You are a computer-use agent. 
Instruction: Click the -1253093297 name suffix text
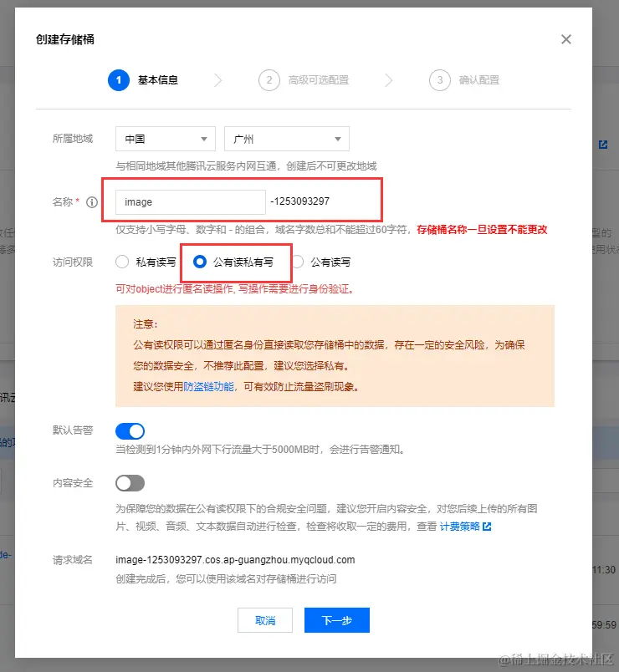(x=299, y=201)
